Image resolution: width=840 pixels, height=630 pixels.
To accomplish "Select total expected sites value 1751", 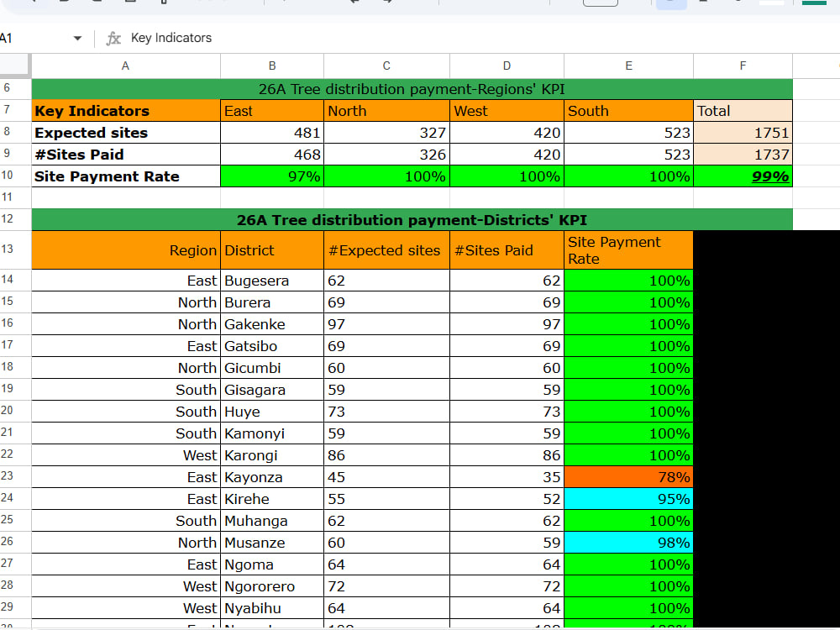I will [x=743, y=133].
